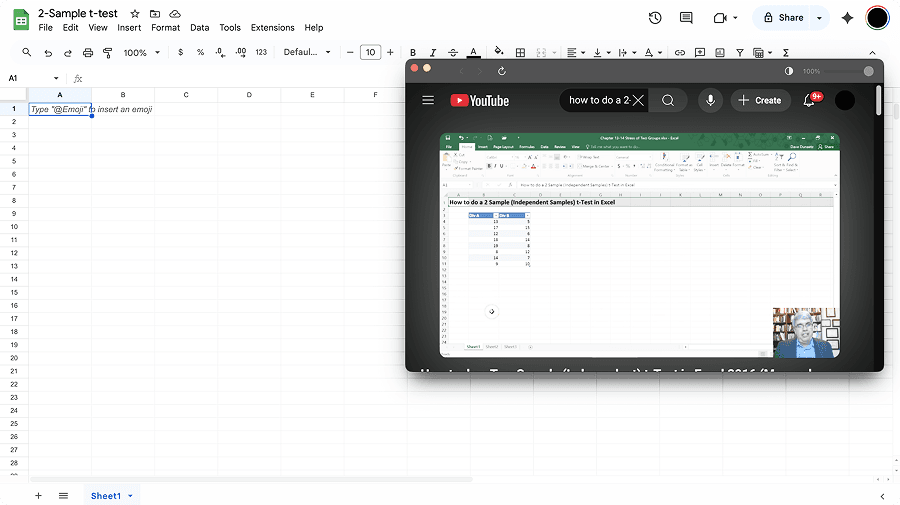The height and width of the screenshot is (505, 900).
Task: Format as percent
Action: (x=200, y=52)
